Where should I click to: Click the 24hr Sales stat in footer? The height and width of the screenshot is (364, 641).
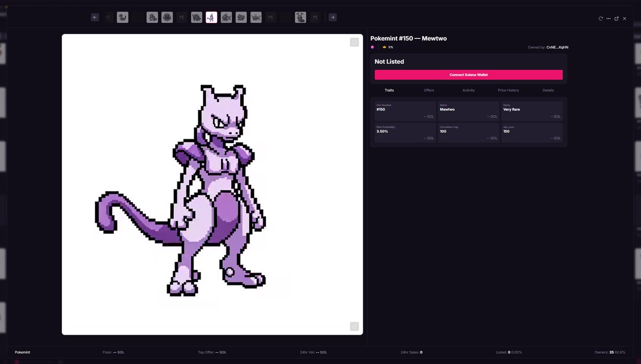click(x=411, y=352)
